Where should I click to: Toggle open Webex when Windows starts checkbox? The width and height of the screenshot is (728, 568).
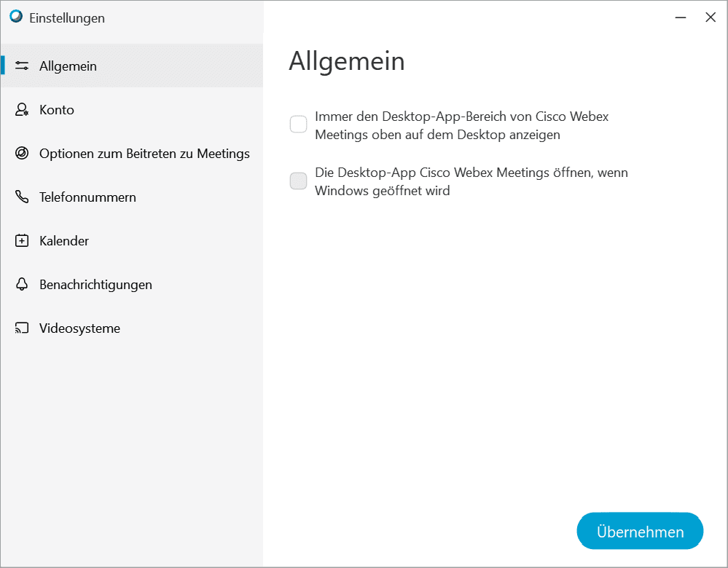[x=299, y=181]
